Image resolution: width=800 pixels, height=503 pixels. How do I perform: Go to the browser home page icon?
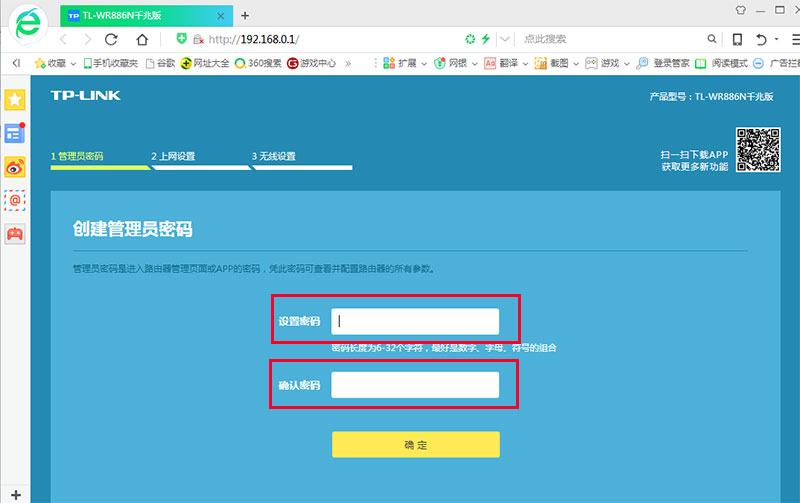(x=142, y=39)
